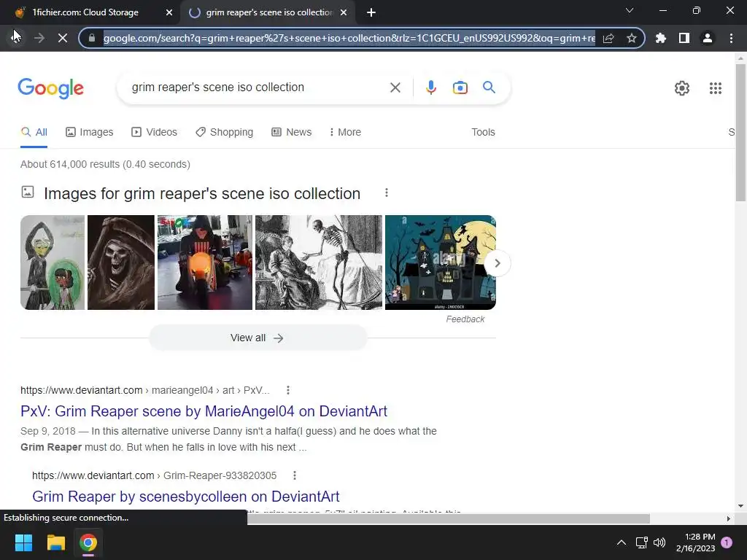This screenshot has height=560, width=747.
Task: Clear the Google search box
Action: tap(395, 87)
